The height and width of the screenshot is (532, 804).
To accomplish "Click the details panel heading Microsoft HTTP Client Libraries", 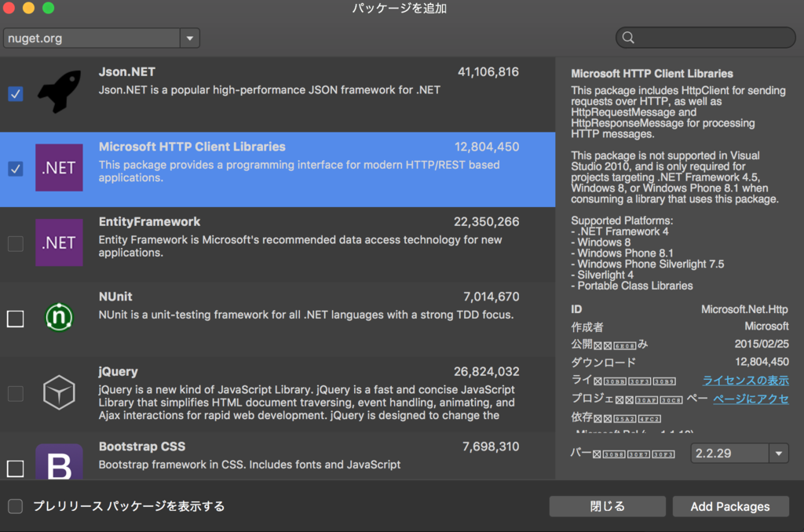I will pos(652,73).
